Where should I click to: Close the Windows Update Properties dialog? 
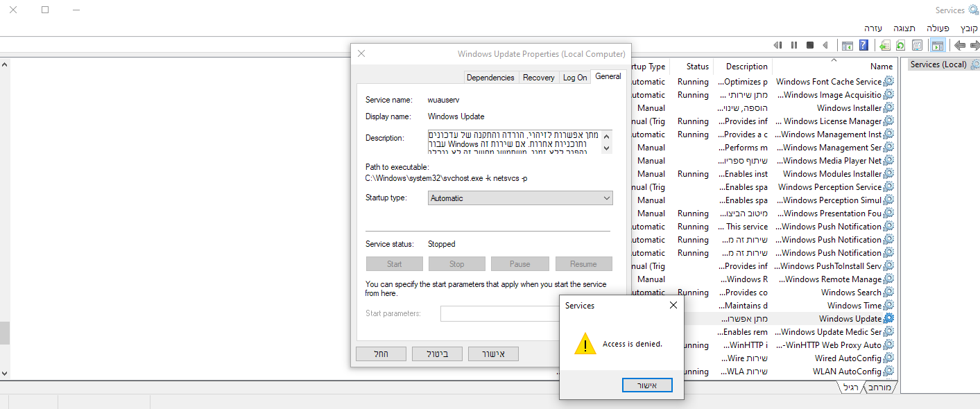(x=361, y=53)
